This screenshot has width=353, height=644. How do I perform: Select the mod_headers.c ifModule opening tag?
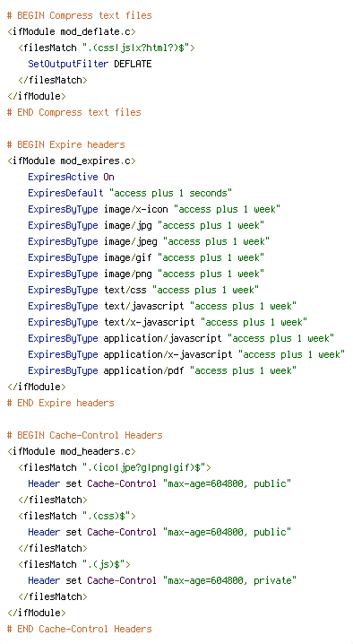click(x=72, y=451)
